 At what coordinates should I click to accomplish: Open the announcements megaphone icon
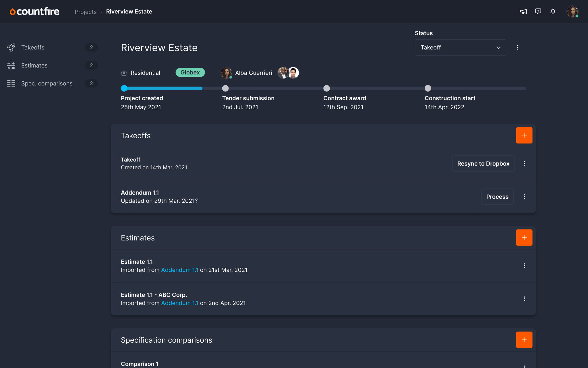point(523,11)
